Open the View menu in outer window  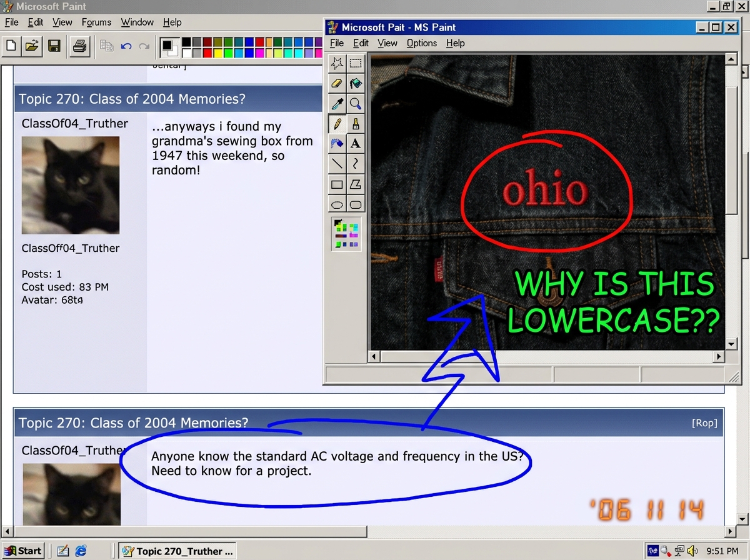coord(62,22)
